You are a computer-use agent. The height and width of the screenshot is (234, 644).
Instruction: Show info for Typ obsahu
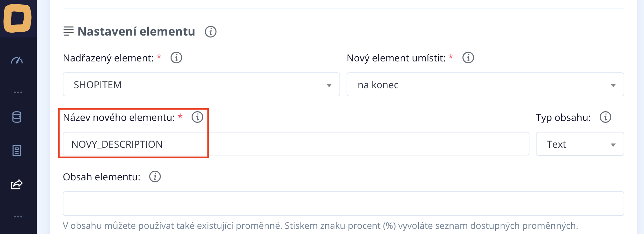[605, 117]
